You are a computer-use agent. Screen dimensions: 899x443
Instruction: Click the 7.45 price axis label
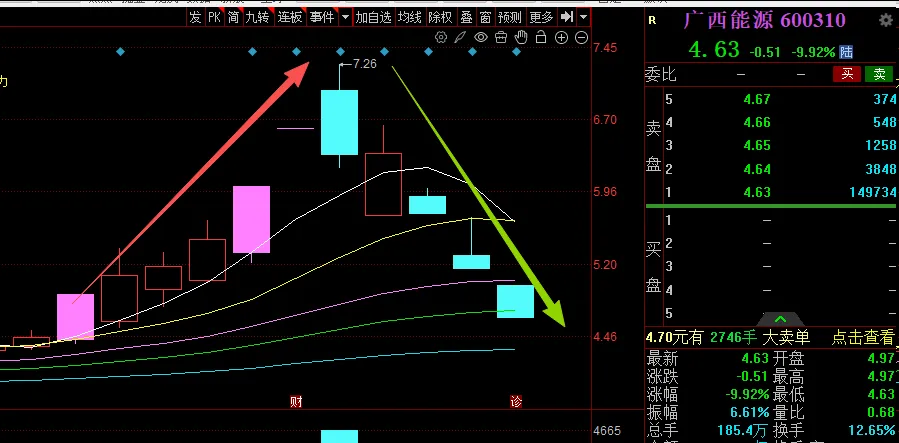coord(605,47)
